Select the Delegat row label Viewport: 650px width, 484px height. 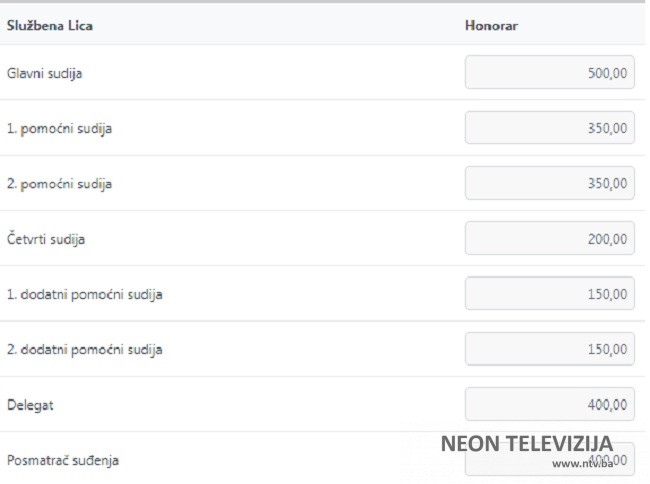coord(28,405)
